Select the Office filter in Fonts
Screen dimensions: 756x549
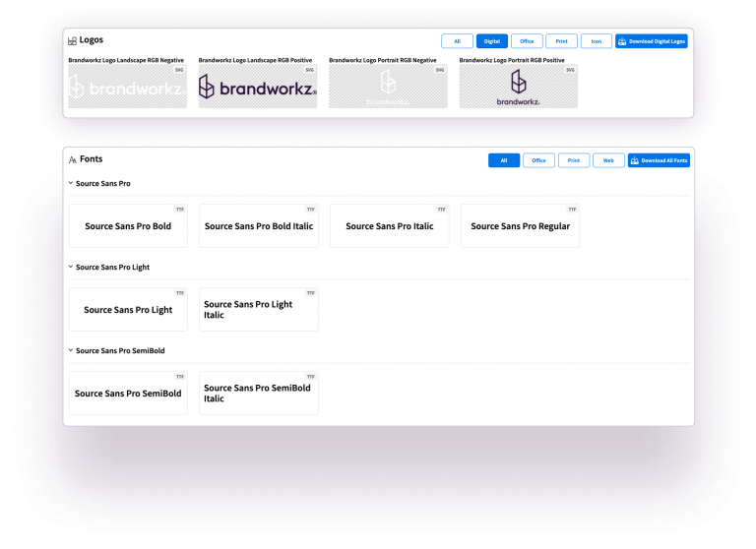pyautogui.click(x=539, y=160)
